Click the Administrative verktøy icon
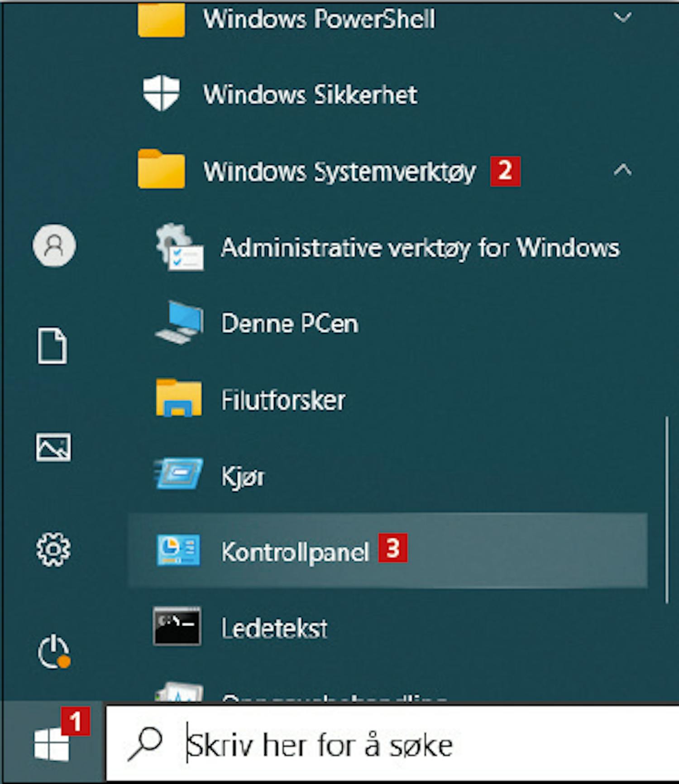The height and width of the screenshot is (784, 679). click(x=179, y=248)
